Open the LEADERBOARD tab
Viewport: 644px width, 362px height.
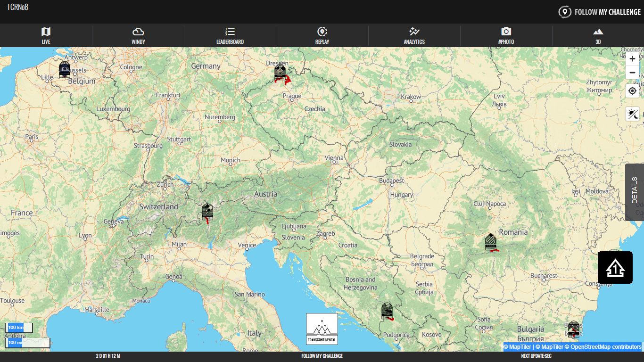[x=230, y=36]
